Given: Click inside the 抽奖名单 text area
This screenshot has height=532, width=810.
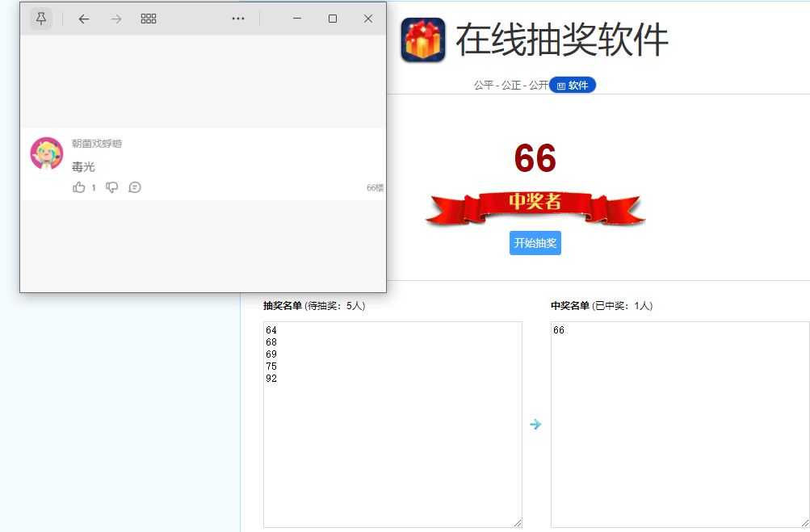Looking at the screenshot, I should 392,425.
